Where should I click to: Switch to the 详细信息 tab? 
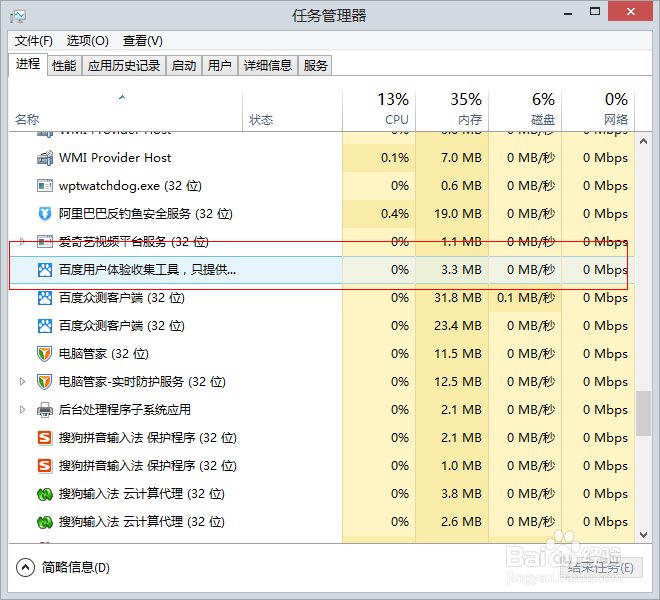[268, 66]
